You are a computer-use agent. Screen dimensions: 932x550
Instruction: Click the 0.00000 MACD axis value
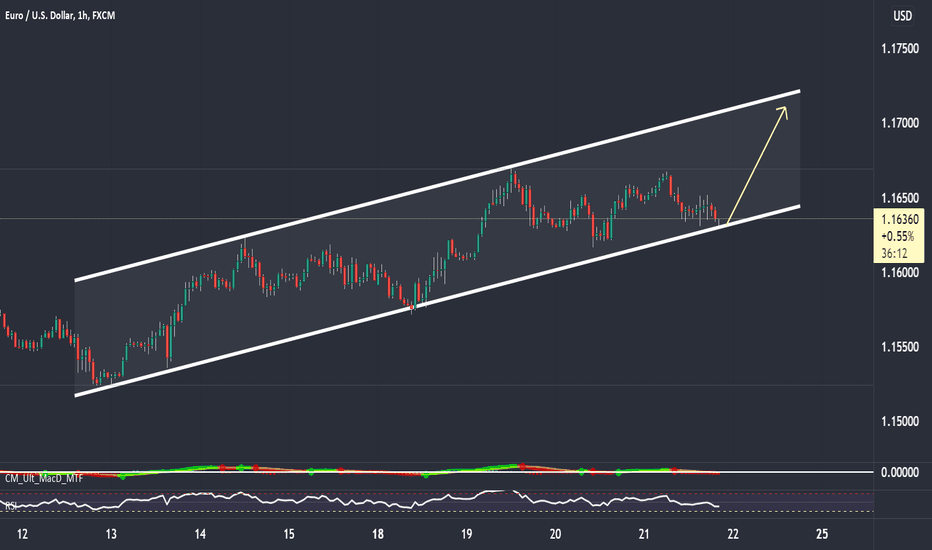(900, 472)
